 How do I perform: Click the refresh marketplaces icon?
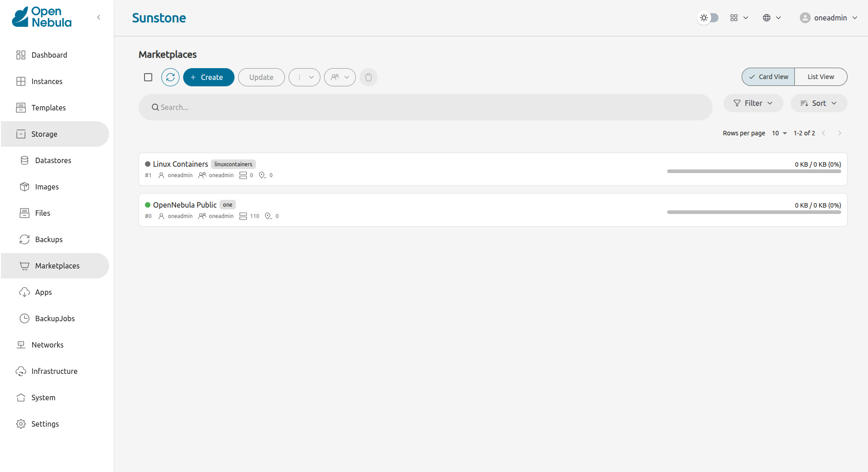(x=170, y=77)
